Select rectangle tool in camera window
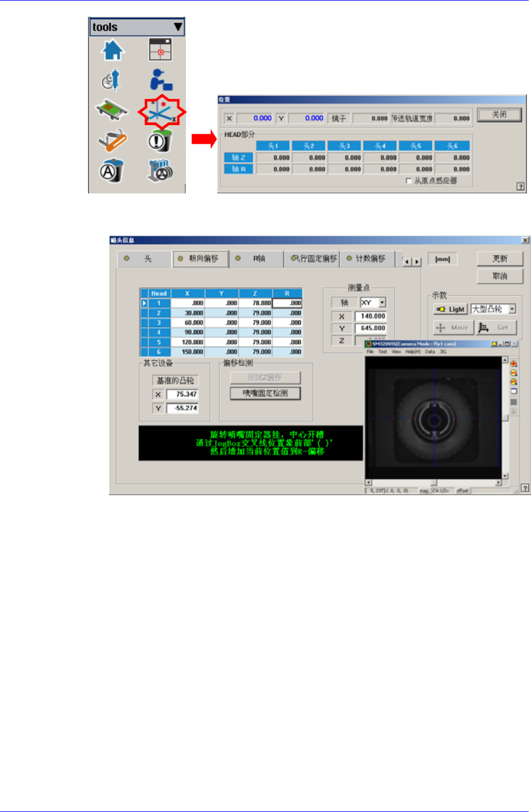Image resolution: width=531 pixels, height=812 pixels. 514,392
